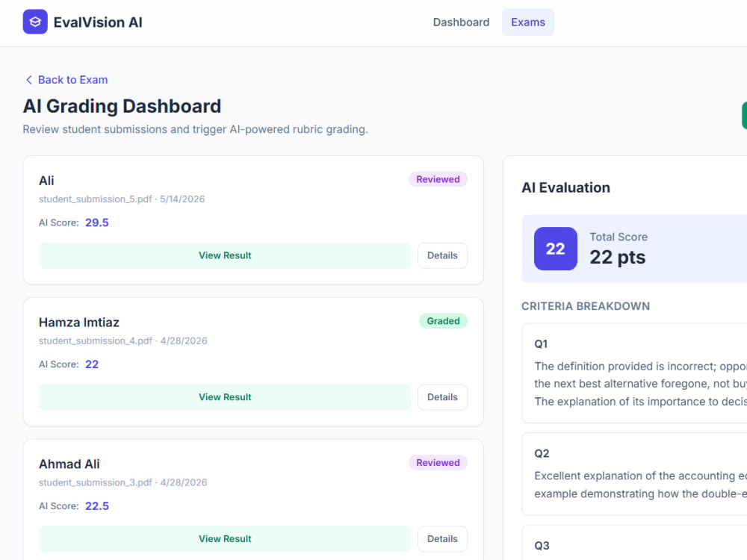Image resolution: width=747 pixels, height=560 pixels.
Task: Click the AI Score value 29.5
Action: (96, 223)
